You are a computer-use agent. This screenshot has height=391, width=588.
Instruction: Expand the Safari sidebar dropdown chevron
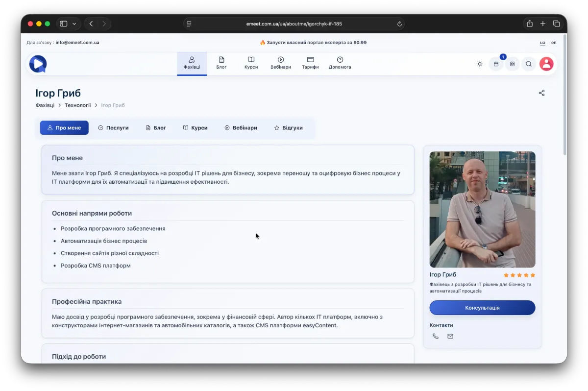point(74,24)
